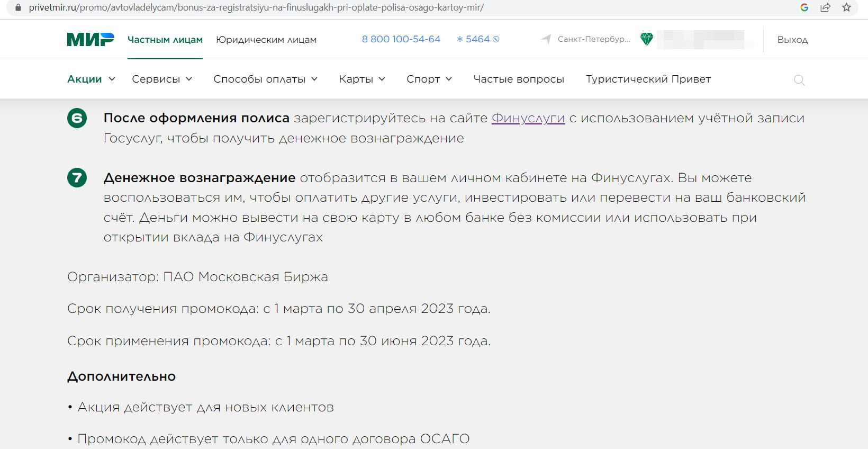Expand the Акции menu
The image size is (868, 449).
pyautogui.click(x=91, y=79)
